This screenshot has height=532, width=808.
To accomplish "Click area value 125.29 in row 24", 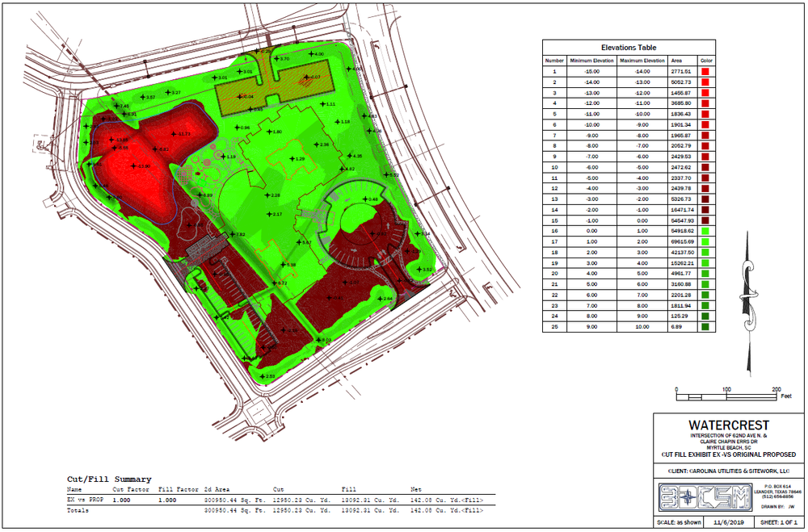I will 680,316.
